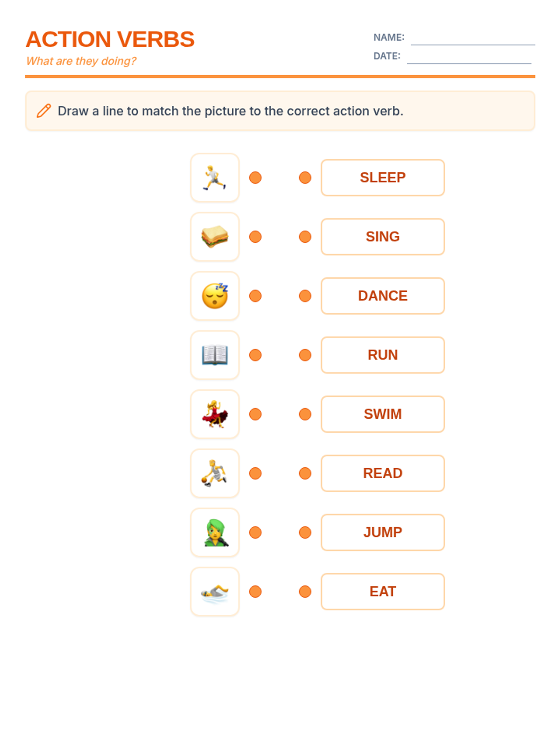This screenshot has height=747, width=560.
Task: Select the sandwich picture card
Action: click(x=215, y=237)
